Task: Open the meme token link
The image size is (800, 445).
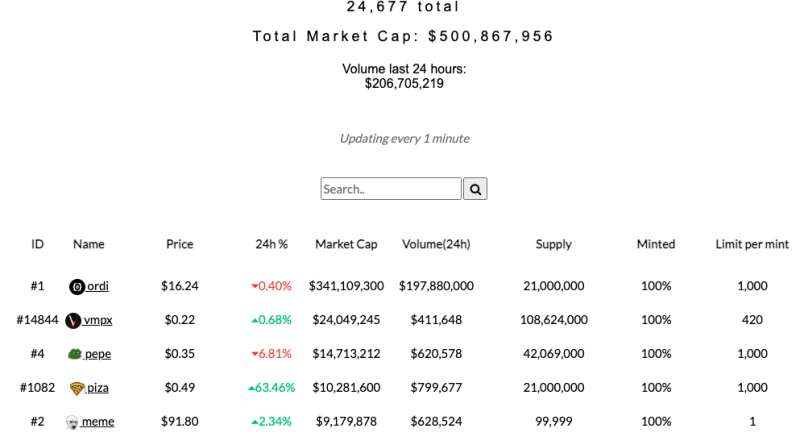Action: [x=97, y=422]
